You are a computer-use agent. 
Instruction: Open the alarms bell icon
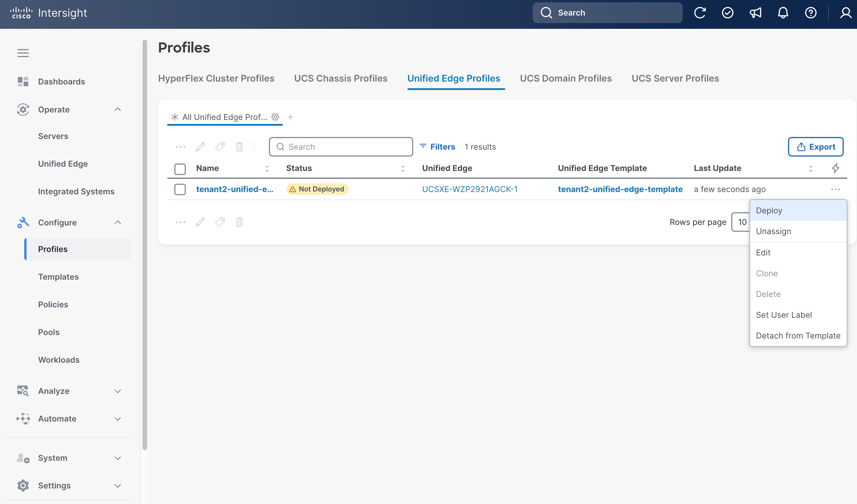(x=783, y=13)
